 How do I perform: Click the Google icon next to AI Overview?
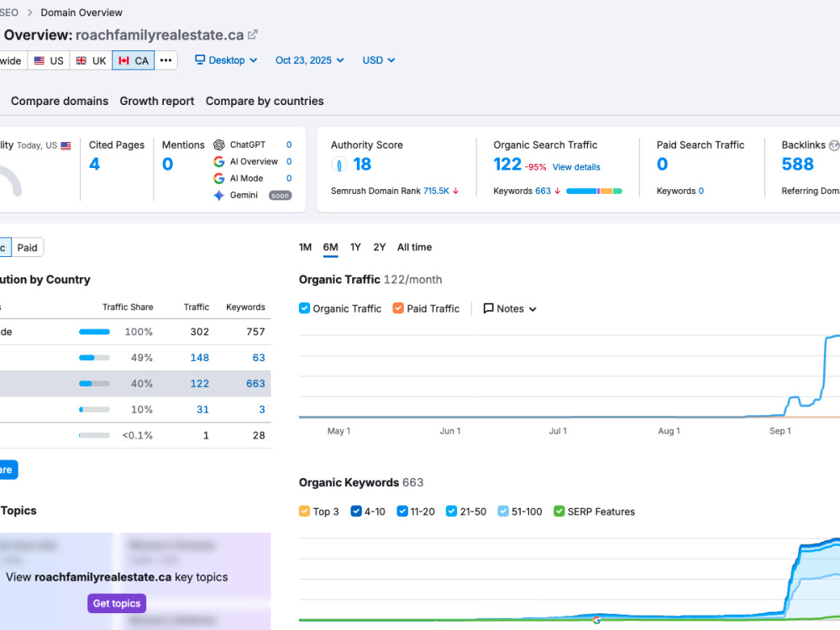pyautogui.click(x=219, y=161)
